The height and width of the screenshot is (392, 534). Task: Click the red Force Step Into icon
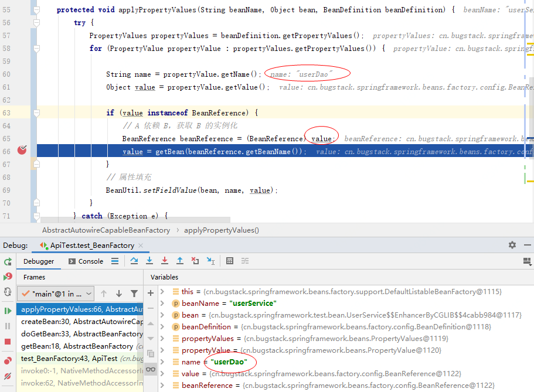click(165, 261)
